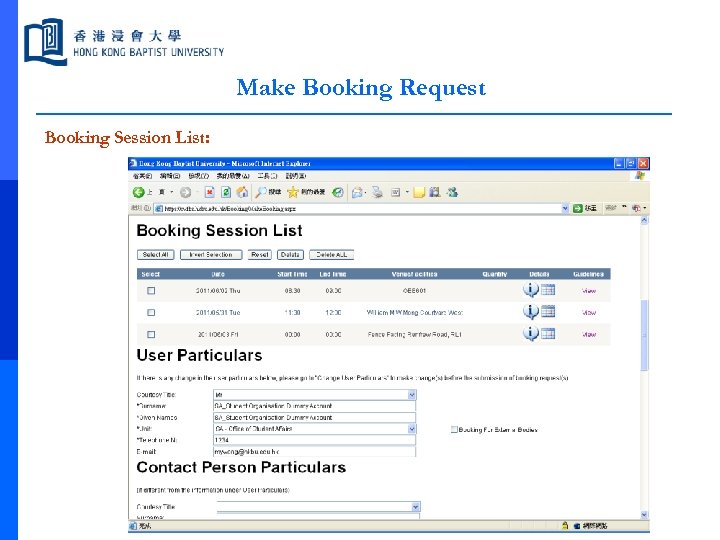Open the Mail icon dropdown arrow
The height and width of the screenshot is (540, 720).
[366, 192]
